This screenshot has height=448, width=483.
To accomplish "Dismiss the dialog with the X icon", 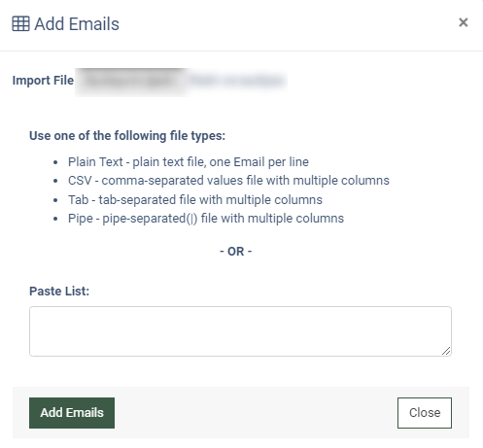I will point(464,22).
